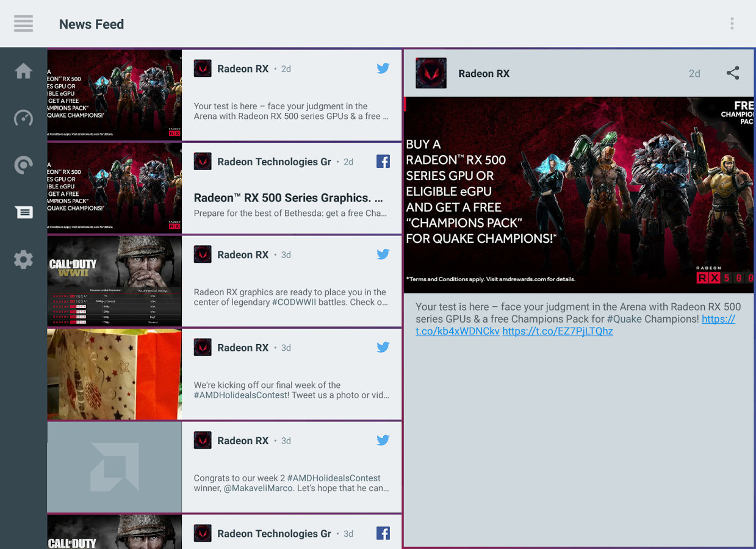Open Settings gear in sidebar

point(23,259)
